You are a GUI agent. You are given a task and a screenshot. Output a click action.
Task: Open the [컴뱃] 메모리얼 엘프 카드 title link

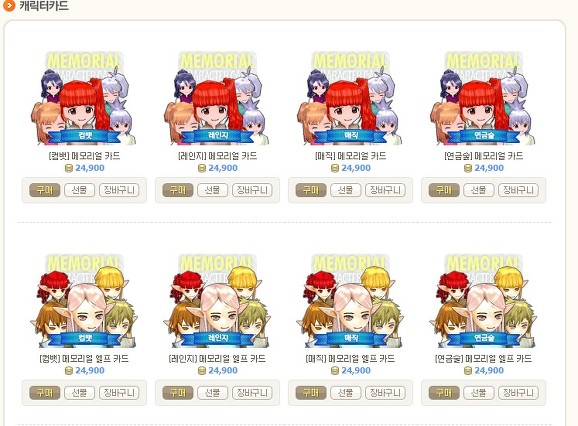point(84,359)
